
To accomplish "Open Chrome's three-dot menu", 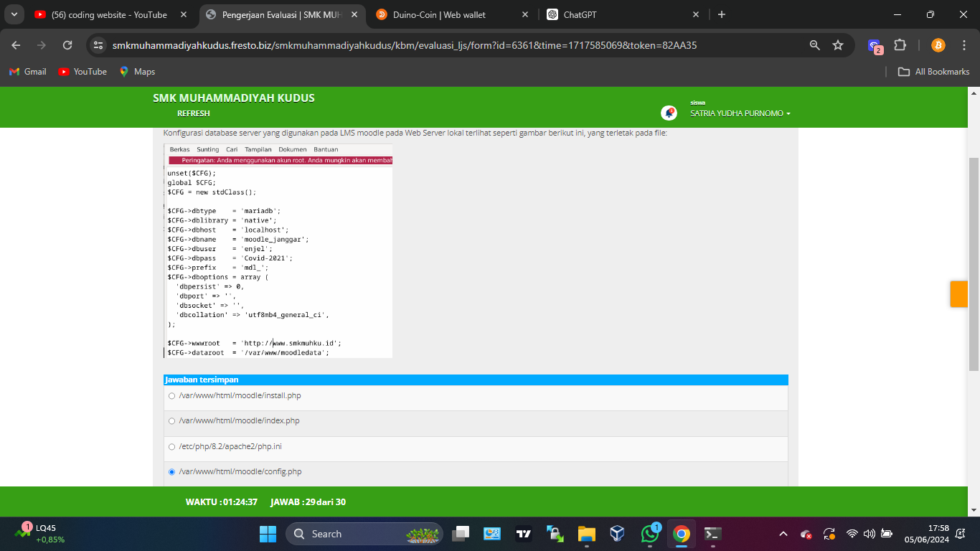I will click(x=963, y=45).
